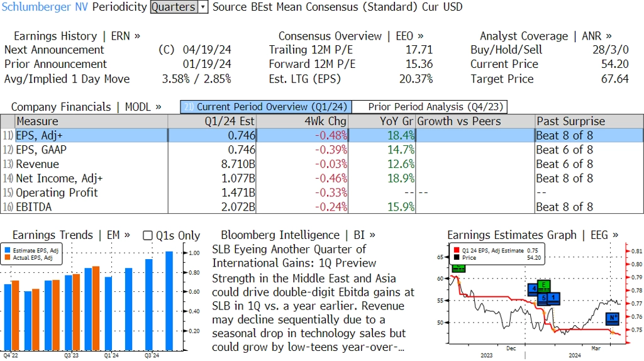Image resolution: width=644 pixels, height=361 pixels.
Task: Switch to Current Period Overview (Q1/24) tab
Action: [266, 107]
